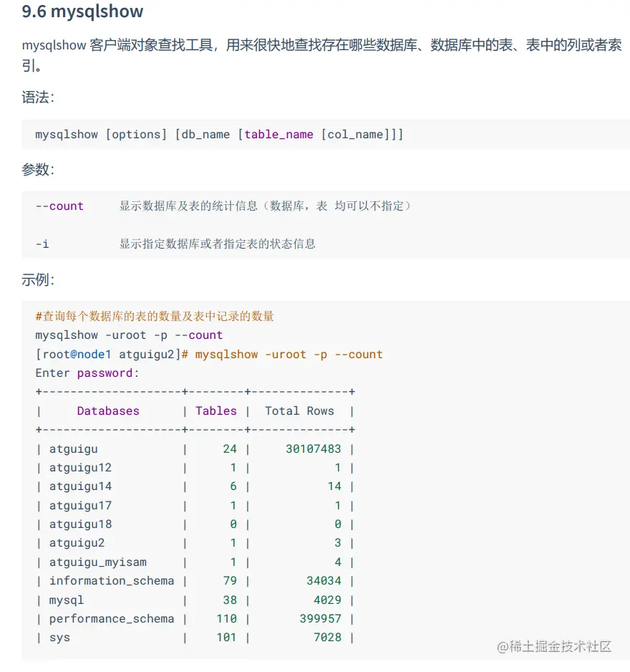Click the "-i" option in the parameters block
Image resolution: width=630 pixels, height=672 pixels.
click(x=42, y=244)
